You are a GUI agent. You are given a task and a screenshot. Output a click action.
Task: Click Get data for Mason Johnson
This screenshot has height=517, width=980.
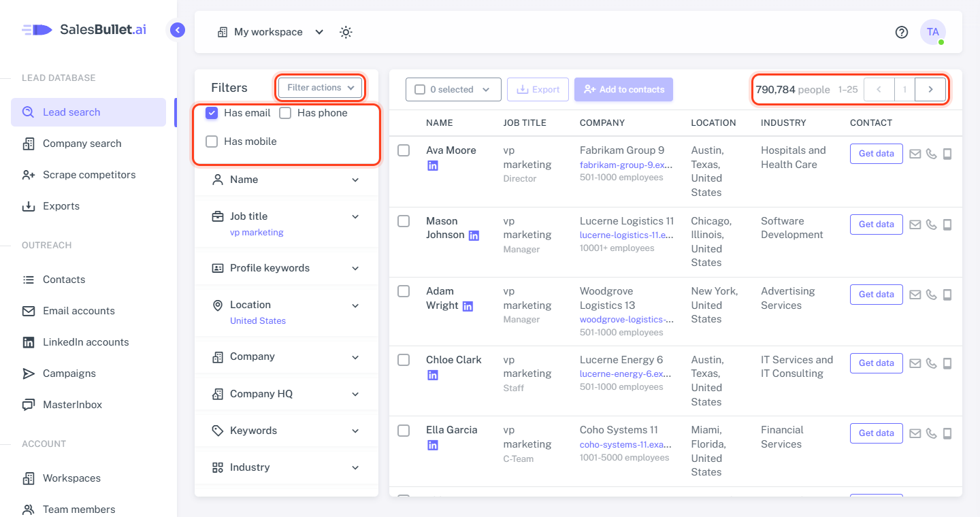[x=877, y=224]
